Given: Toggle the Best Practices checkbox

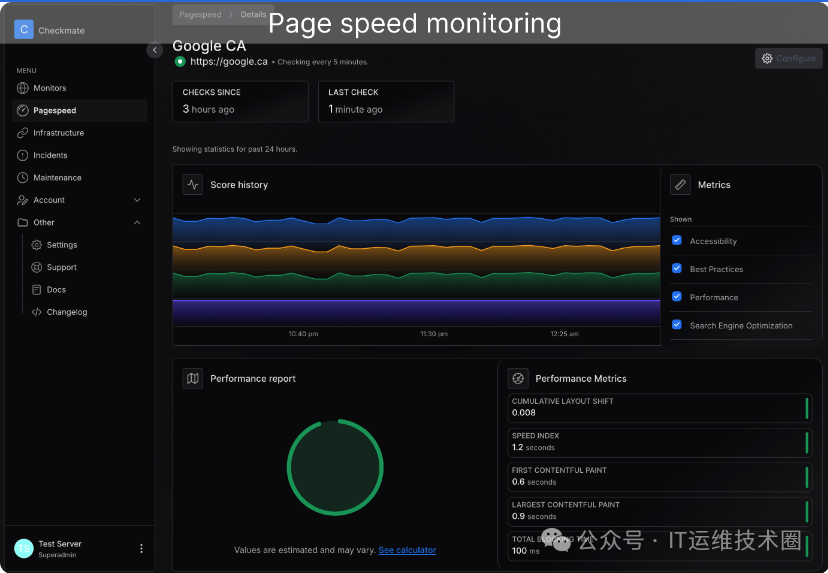Looking at the screenshot, I should (676, 268).
